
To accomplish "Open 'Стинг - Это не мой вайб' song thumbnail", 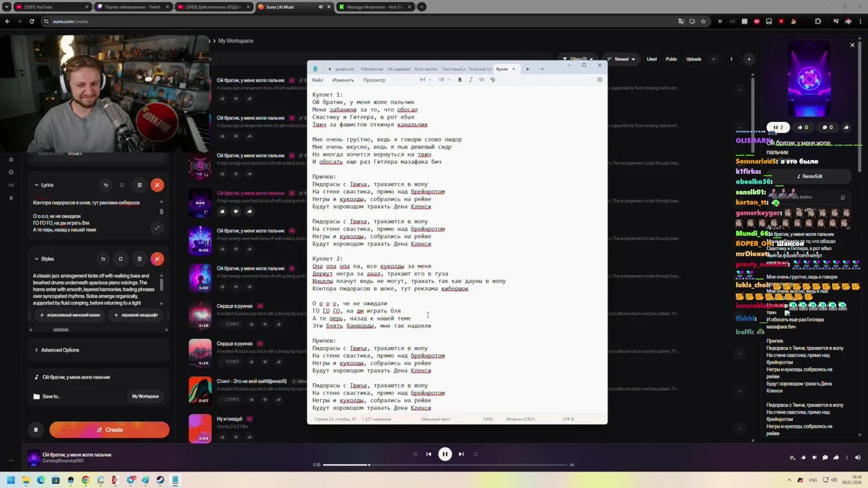I will click(x=200, y=390).
